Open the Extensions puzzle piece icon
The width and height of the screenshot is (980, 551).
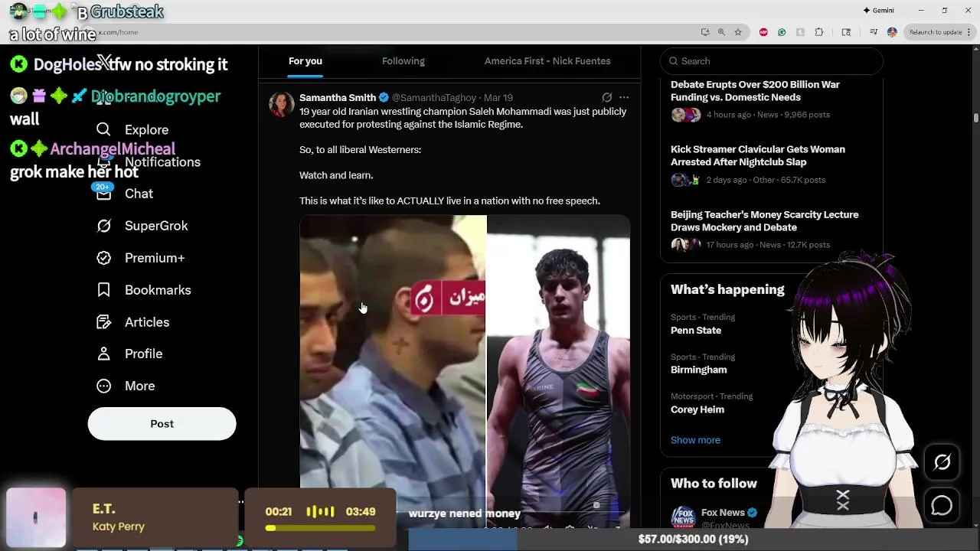pos(819,32)
